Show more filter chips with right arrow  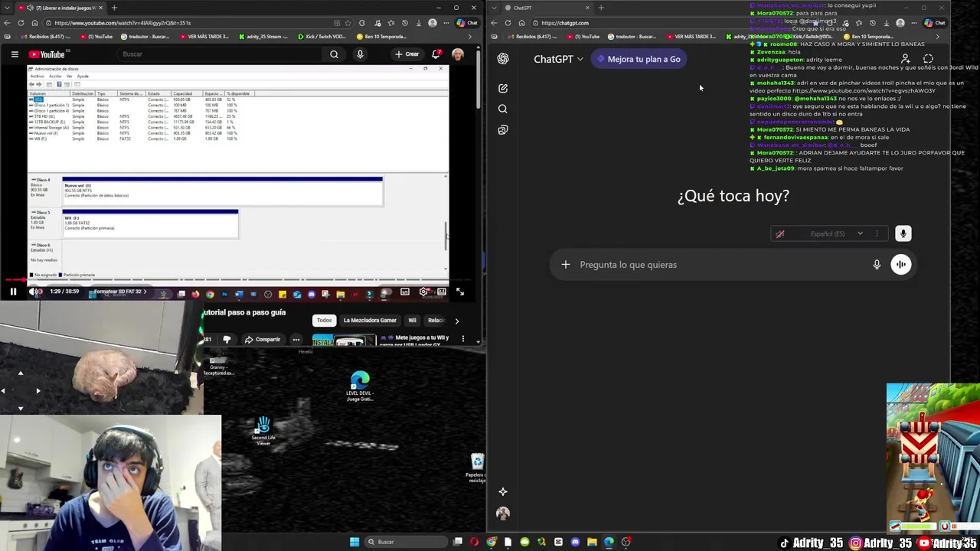457,321
